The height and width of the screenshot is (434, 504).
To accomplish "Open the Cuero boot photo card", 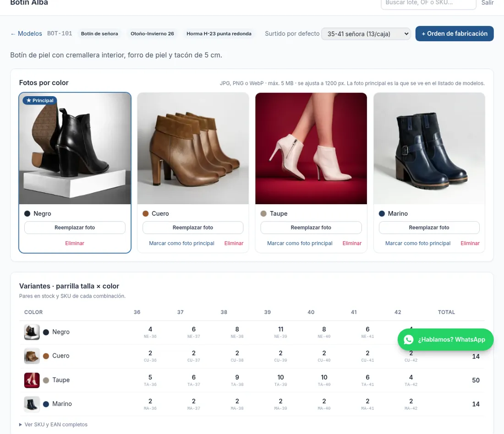I will click(193, 148).
